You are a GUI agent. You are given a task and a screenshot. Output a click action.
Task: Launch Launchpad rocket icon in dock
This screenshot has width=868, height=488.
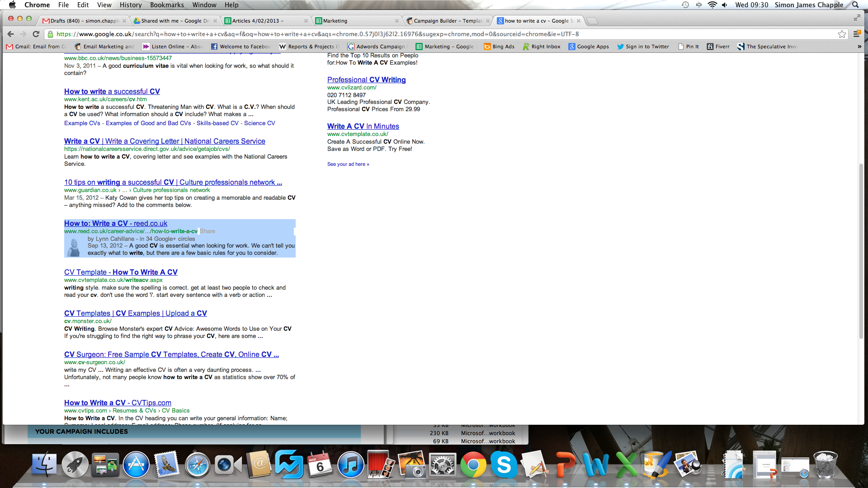tap(75, 465)
